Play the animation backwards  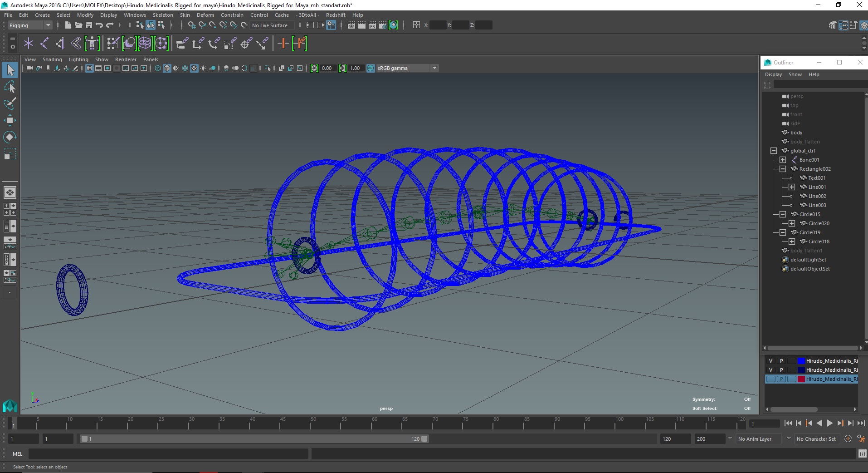click(x=819, y=423)
